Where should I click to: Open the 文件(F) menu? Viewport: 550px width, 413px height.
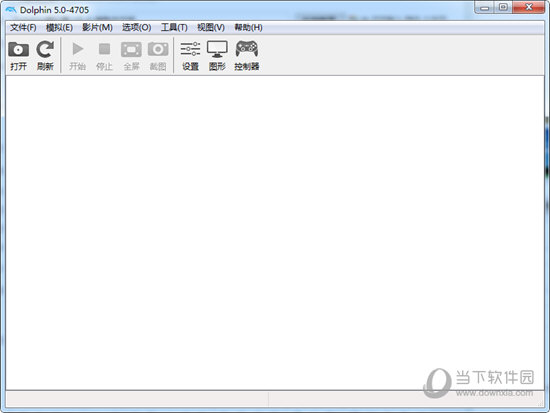click(x=23, y=27)
